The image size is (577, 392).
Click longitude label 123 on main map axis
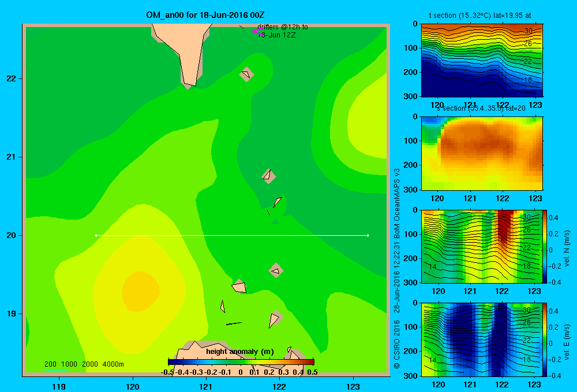tap(353, 386)
